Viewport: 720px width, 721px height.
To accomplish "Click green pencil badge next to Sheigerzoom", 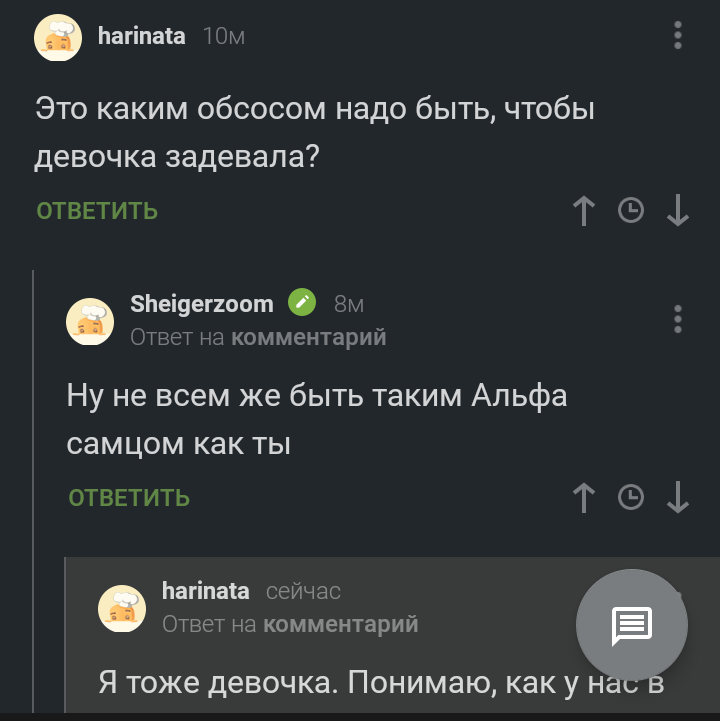I will (x=302, y=303).
